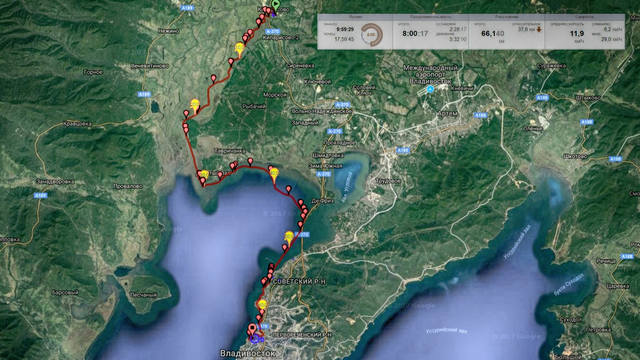Click the A189 road shield near Занадворовка
Viewport: 640px width, 360px height.
(40, 196)
